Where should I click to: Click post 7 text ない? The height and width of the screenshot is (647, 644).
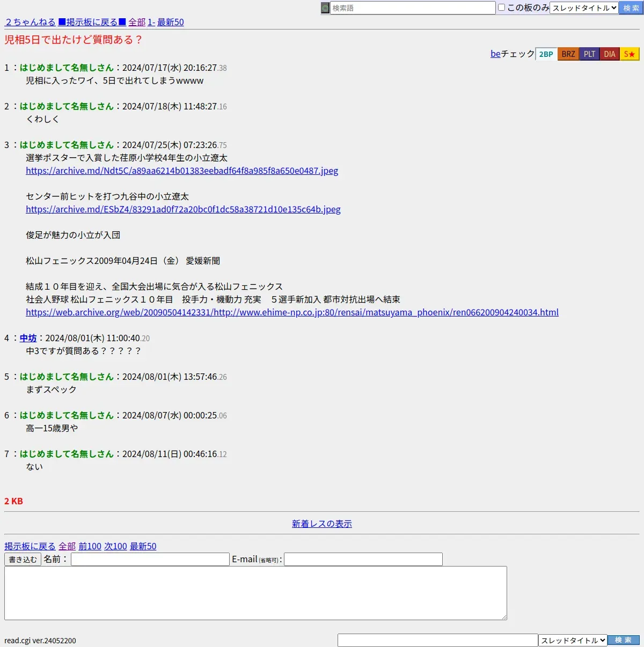34,467
